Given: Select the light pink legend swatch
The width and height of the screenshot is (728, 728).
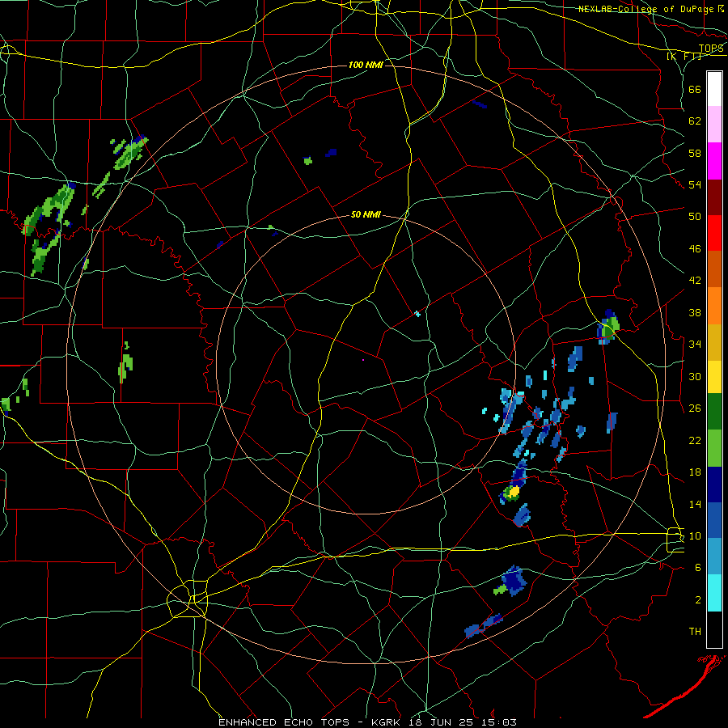Looking at the screenshot, I should [714, 124].
